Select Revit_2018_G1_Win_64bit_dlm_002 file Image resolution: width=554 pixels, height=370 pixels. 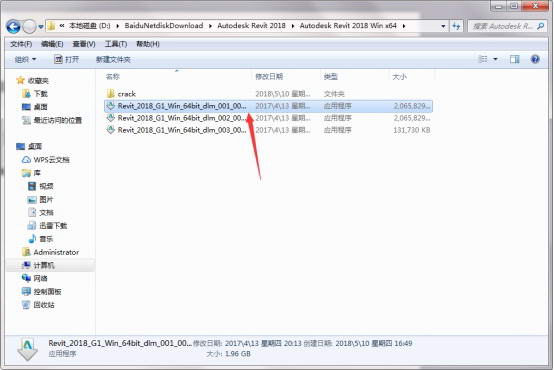(x=268, y=118)
